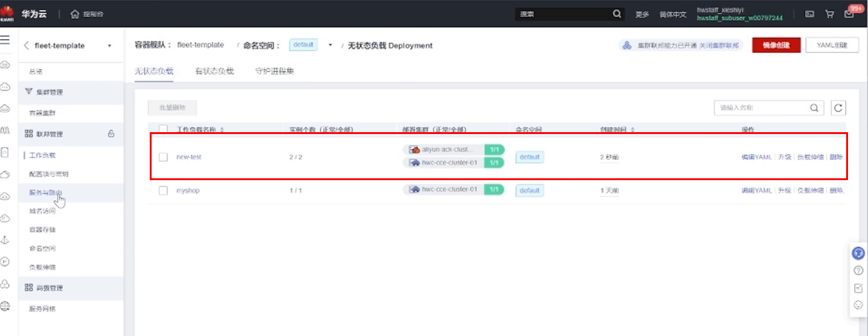This screenshot has width=868, height=336.
Task: Click the 关闭集群联邦 link
Action: click(718, 46)
